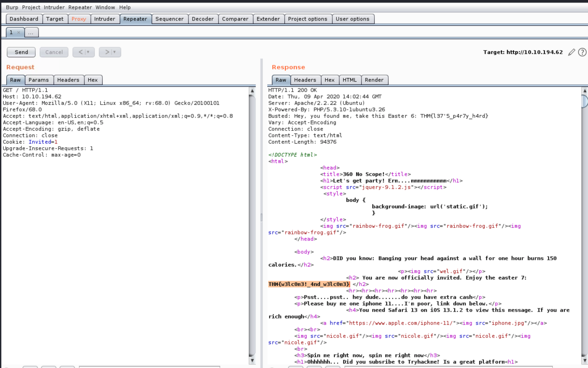
Task: Open the Intruder menu in menu bar
Action: [54, 7]
